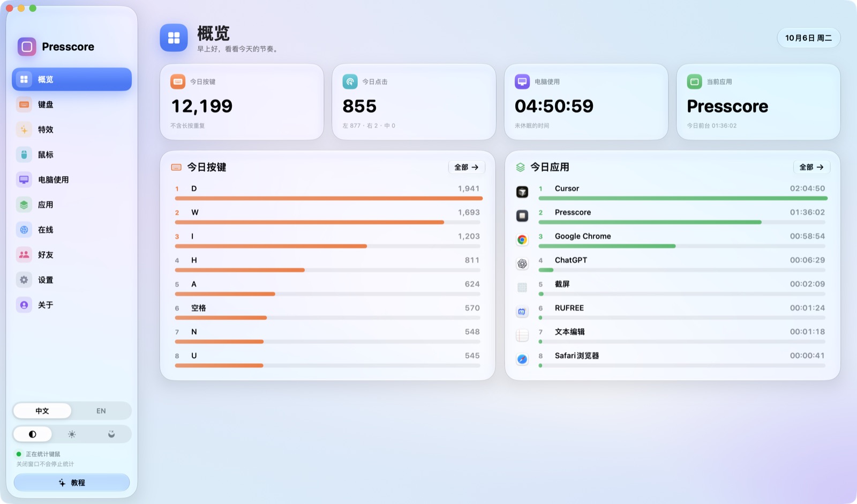857x504 pixels.
Task: Click the 电脑使用 monitor icon
Action: 24,179
